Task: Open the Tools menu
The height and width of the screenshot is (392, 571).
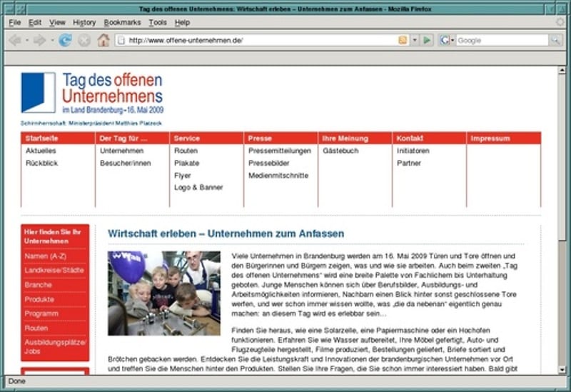Action: click(157, 23)
